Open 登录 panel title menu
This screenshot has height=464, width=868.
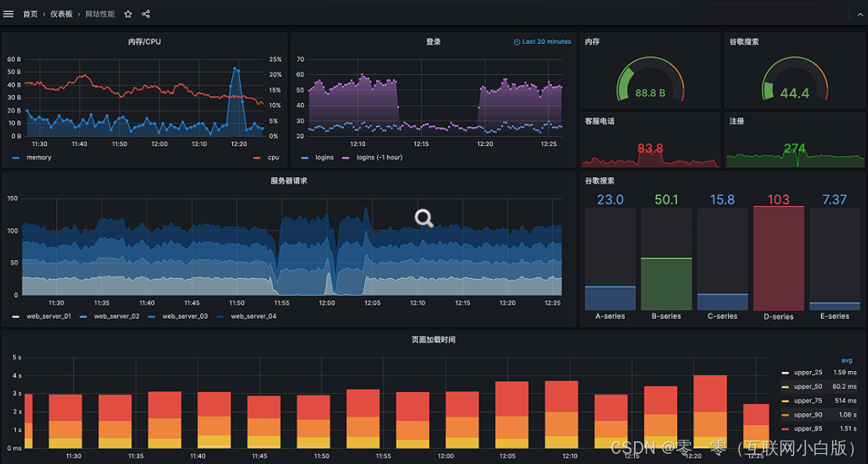pyautogui.click(x=433, y=41)
